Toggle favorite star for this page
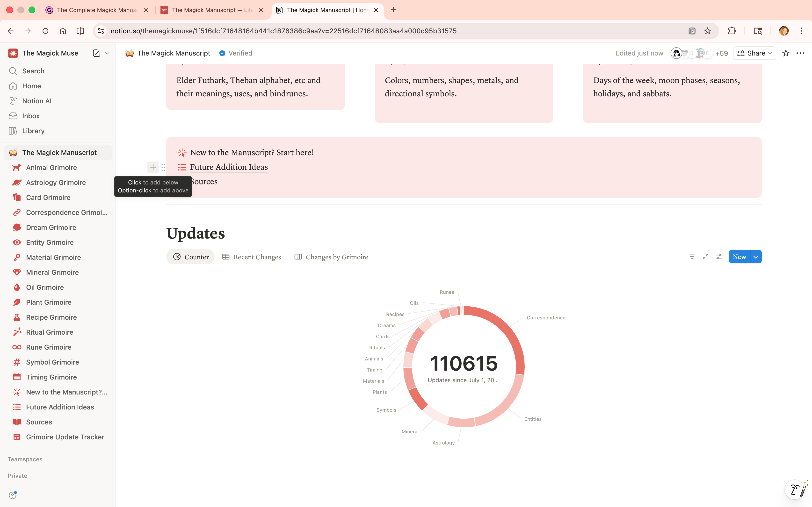The width and height of the screenshot is (812, 507). (x=786, y=53)
